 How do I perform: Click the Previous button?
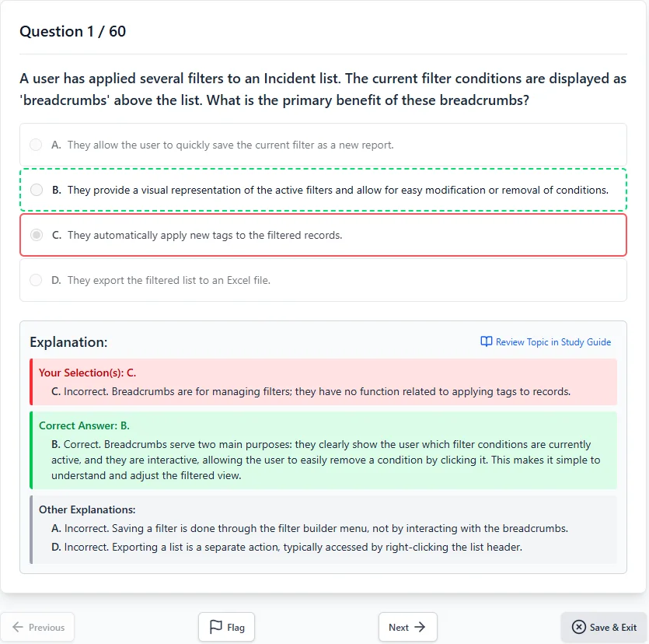click(37, 627)
